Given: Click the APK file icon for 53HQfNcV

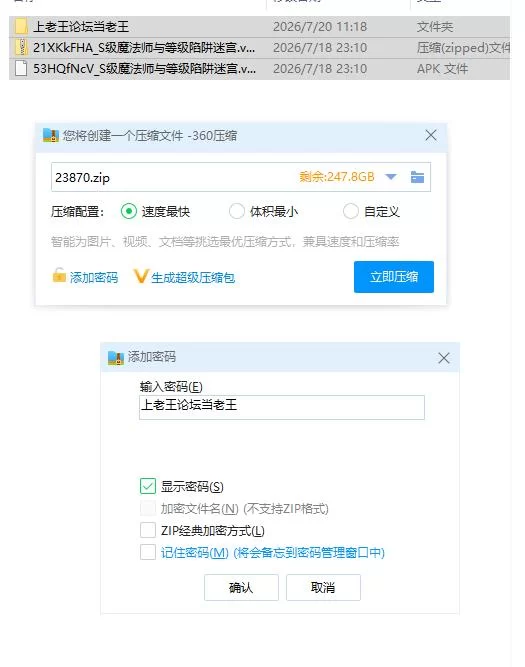Looking at the screenshot, I should (21, 68).
